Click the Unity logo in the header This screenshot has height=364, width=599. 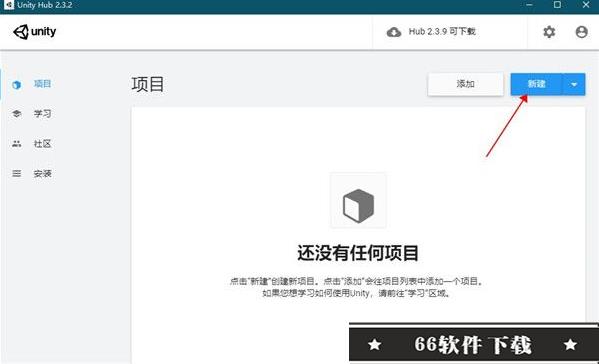[x=35, y=32]
